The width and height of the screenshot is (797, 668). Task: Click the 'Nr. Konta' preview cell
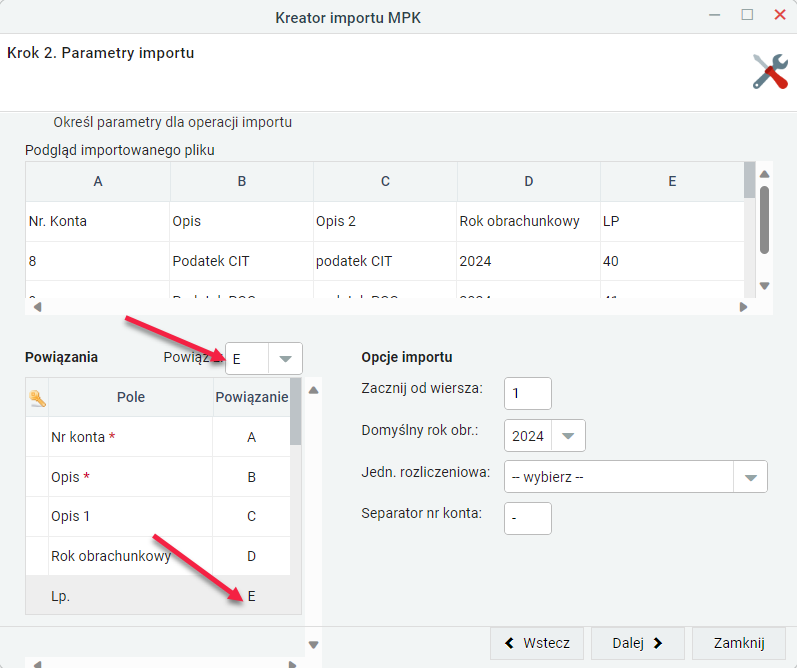(x=98, y=221)
